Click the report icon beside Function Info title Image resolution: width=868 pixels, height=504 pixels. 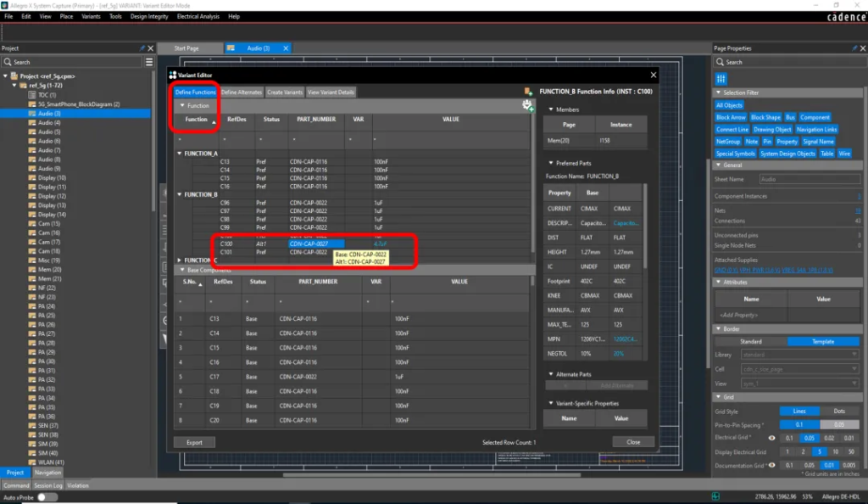click(x=528, y=91)
